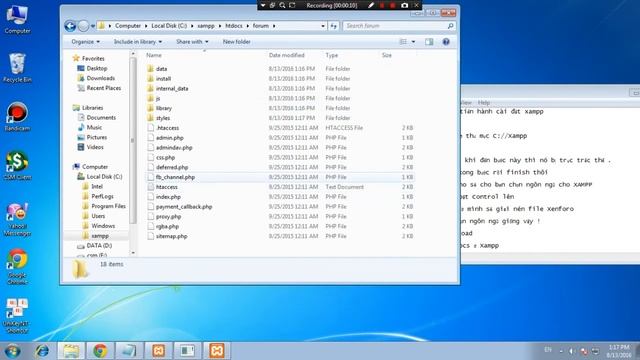Launch Bandicam from the desktop
This screenshot has height=360, width=640.
coord(17,116)
